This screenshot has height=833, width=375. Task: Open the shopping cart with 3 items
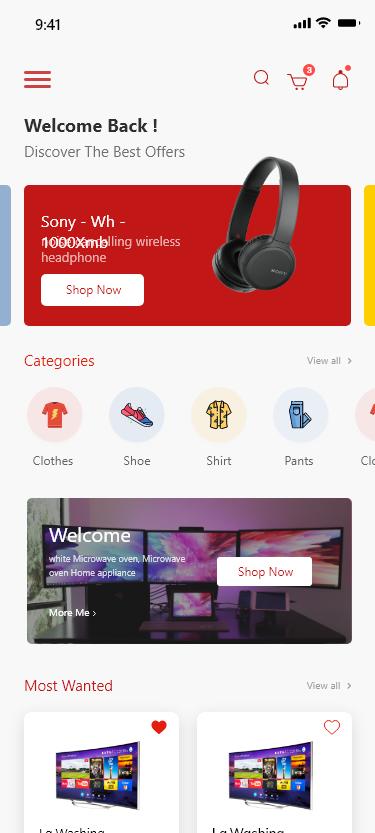point(300,79)
